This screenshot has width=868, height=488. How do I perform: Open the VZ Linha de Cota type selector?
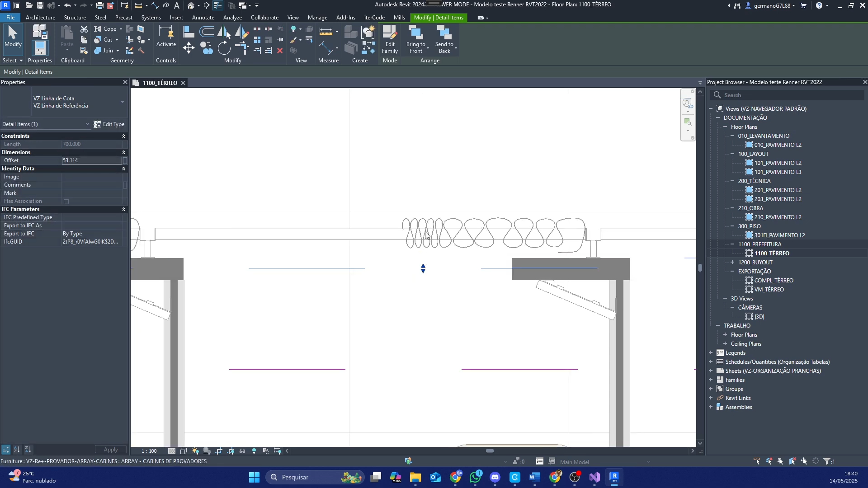point(64,102)
